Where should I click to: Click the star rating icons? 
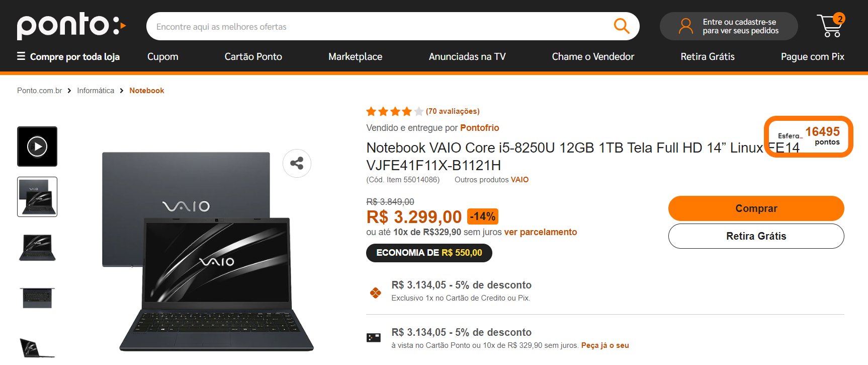click(x=395, y=111)
